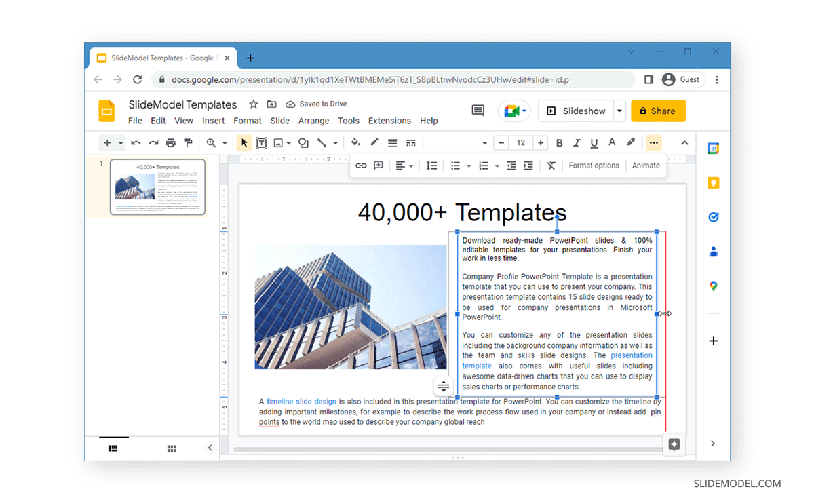The image size is (814, 504).
Task: Pick the Line drawing tool
Action: point(322,142)
